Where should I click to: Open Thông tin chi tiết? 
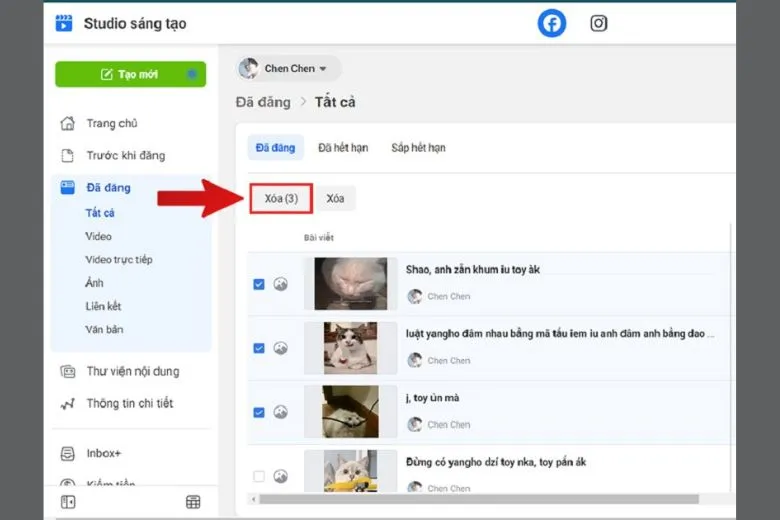pos(130,404)
